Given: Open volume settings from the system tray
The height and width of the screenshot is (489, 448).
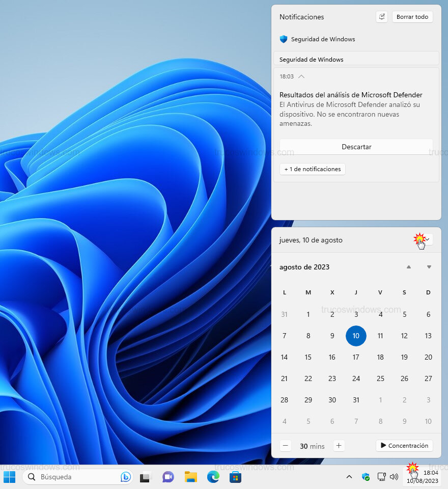Looking at the screenshot, I should pyautogui.click(x=394, y=477).
